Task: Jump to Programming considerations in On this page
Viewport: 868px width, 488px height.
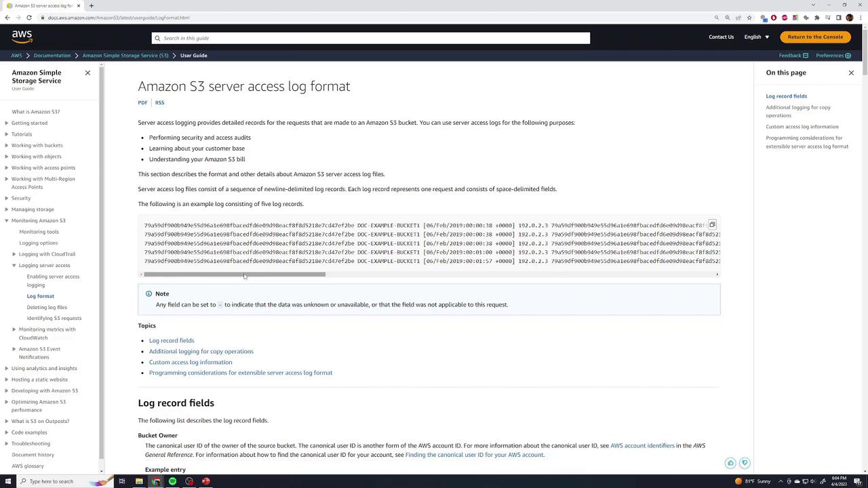Action: pos(807,142)
